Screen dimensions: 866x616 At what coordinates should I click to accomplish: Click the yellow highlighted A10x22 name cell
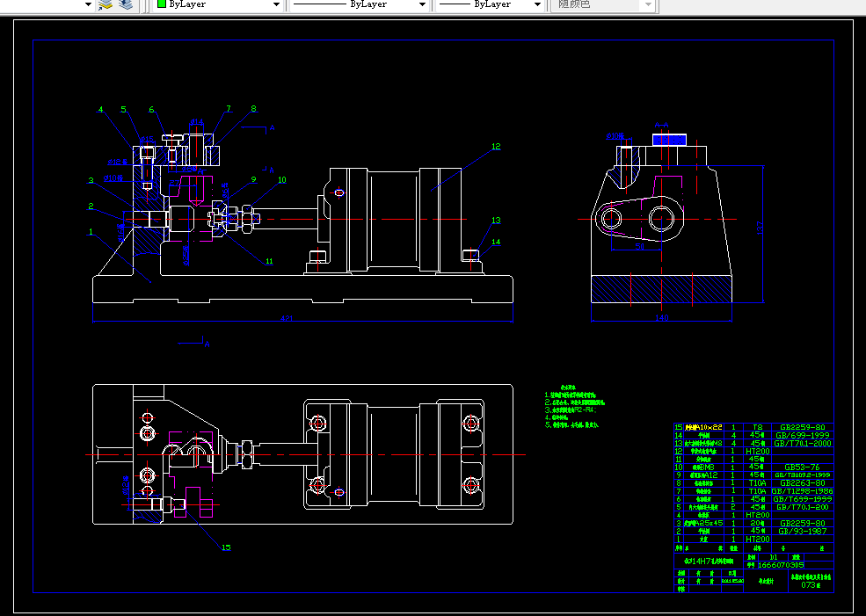point(703,427)
